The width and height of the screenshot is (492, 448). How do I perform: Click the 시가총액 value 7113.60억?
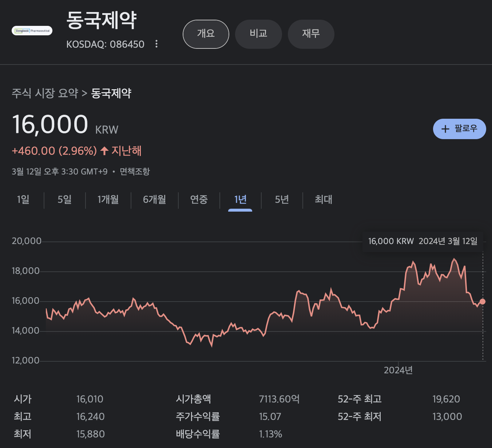click(279, 399)
